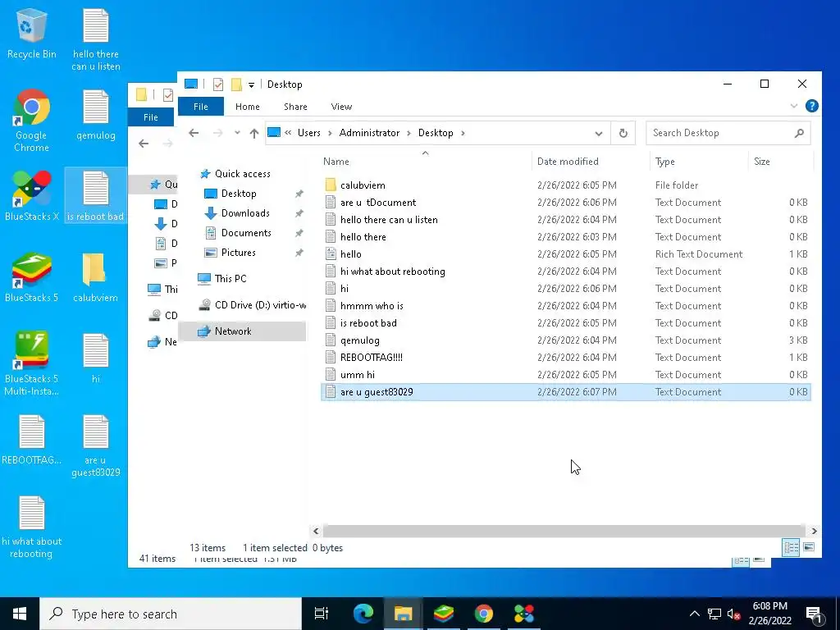
Task: Open the View ribbon tab
Action: click(341, 107)
